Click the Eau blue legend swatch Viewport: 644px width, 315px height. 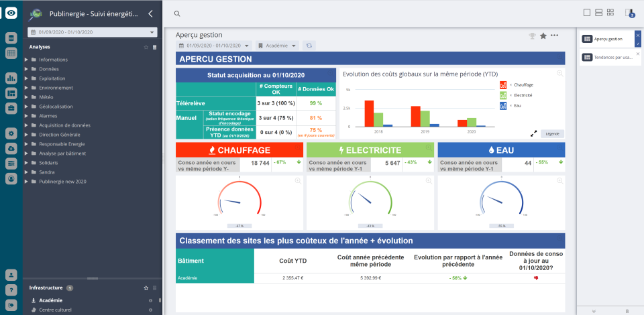503,106
